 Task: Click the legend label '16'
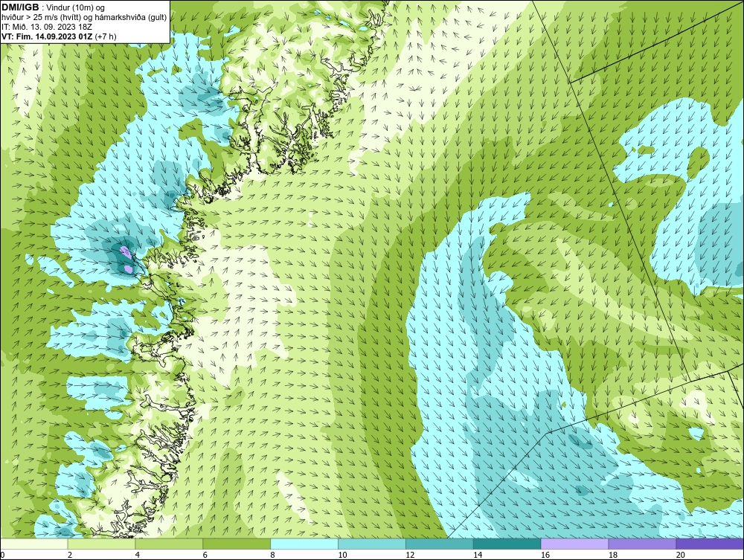click(x=545, y=555)
